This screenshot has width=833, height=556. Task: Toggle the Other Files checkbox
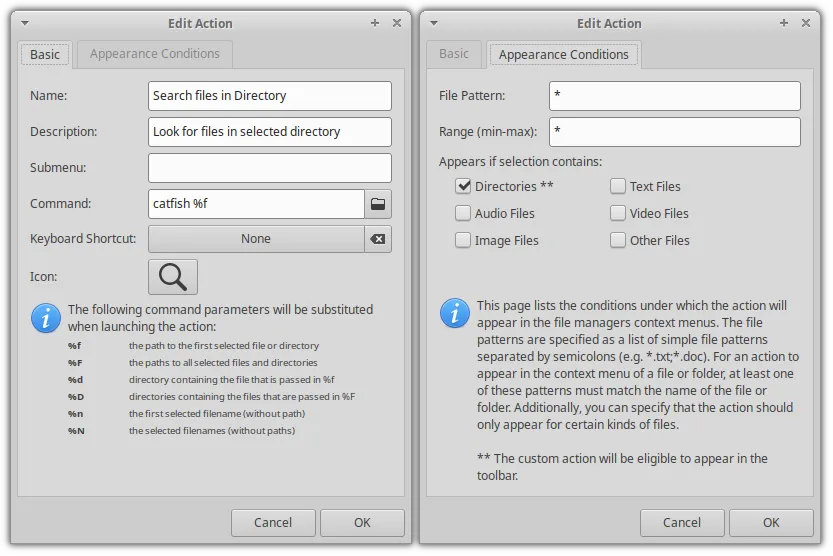click(618, 240)
